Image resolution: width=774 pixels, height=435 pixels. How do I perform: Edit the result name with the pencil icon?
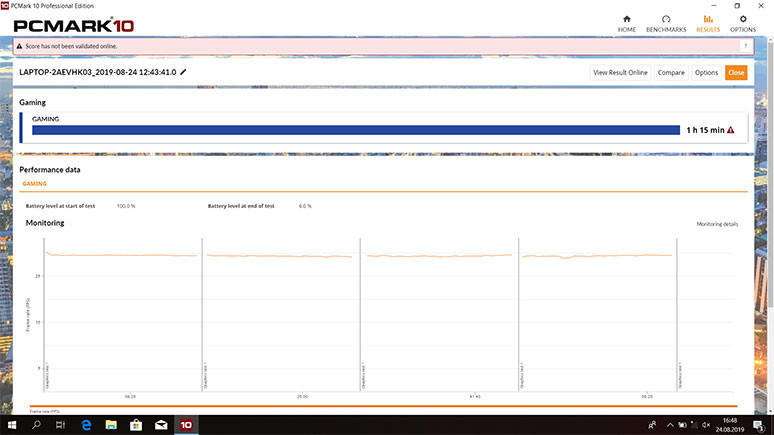click(183, 72)
